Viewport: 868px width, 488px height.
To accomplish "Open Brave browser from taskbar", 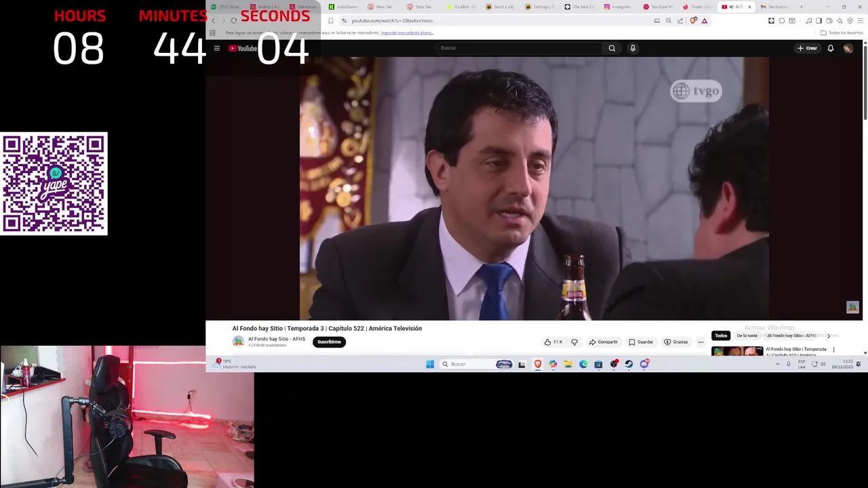I will [x=538, y=364].
